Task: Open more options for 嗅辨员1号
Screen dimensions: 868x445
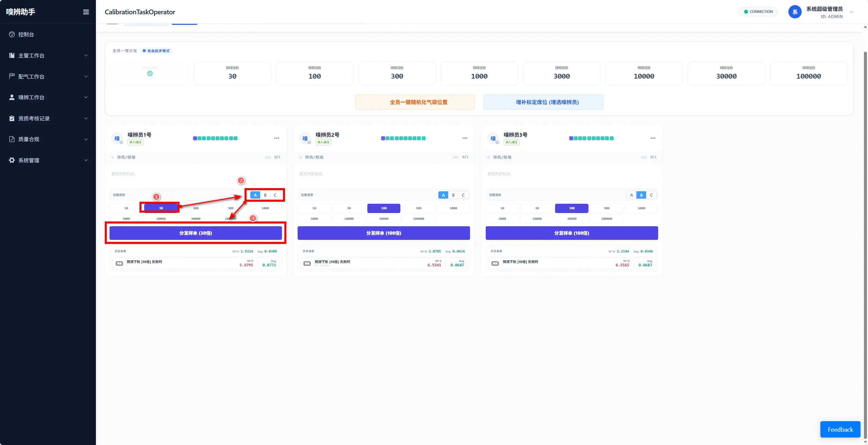Action: coord(277,138)
